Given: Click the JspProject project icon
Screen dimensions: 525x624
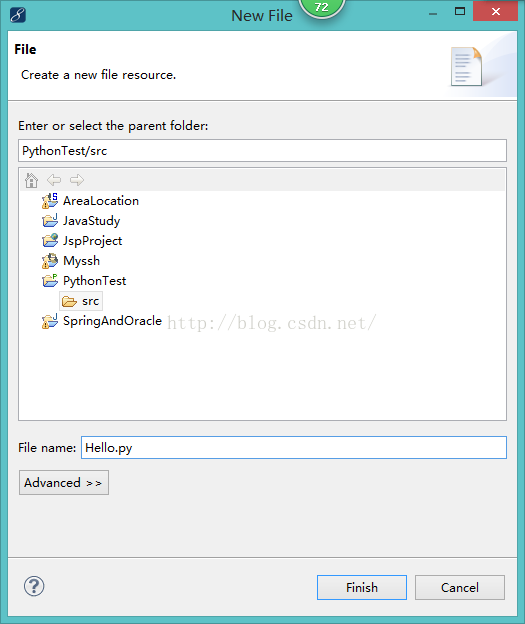Looking at the screenshot, I should point(50,241).
